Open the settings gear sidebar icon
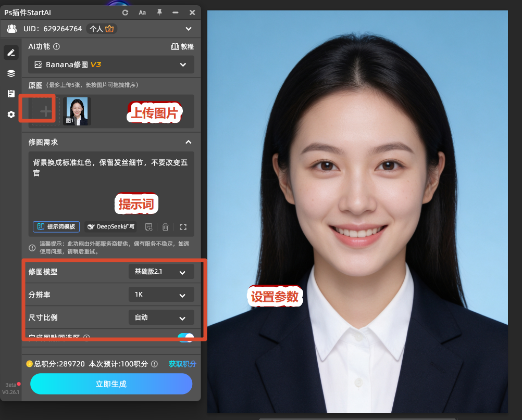The width and height of the screenshot is (522, 420). pos(11,114)
